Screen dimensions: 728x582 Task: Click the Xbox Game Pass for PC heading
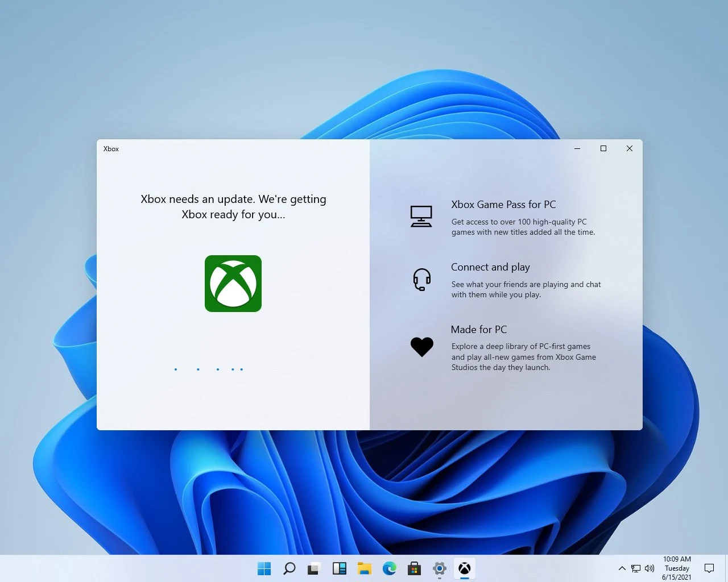[503, 204]
